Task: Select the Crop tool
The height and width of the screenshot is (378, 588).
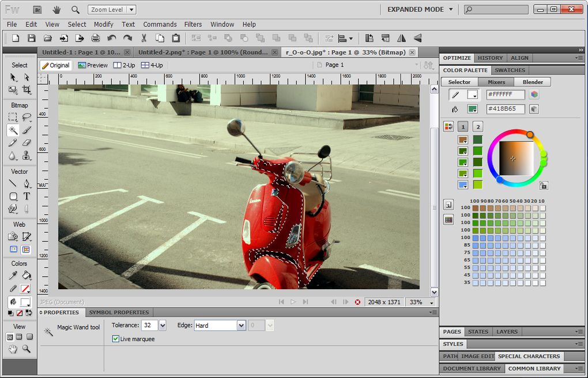Action: 27,90
